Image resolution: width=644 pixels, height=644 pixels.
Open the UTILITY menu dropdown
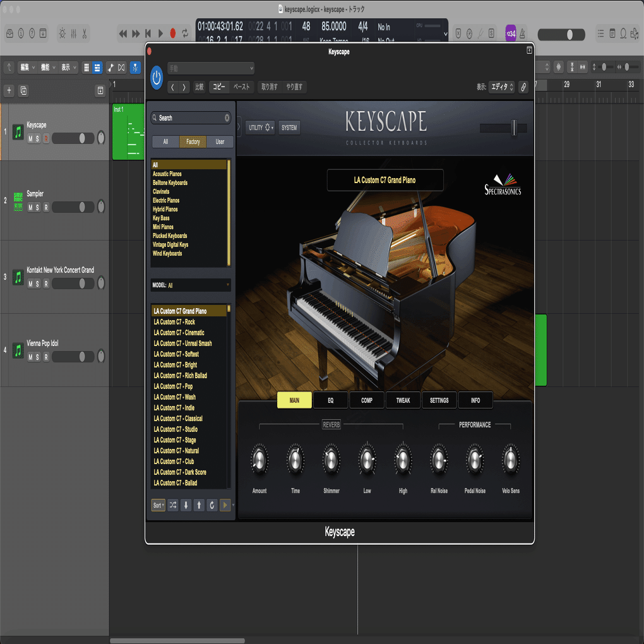pos(260,128)
